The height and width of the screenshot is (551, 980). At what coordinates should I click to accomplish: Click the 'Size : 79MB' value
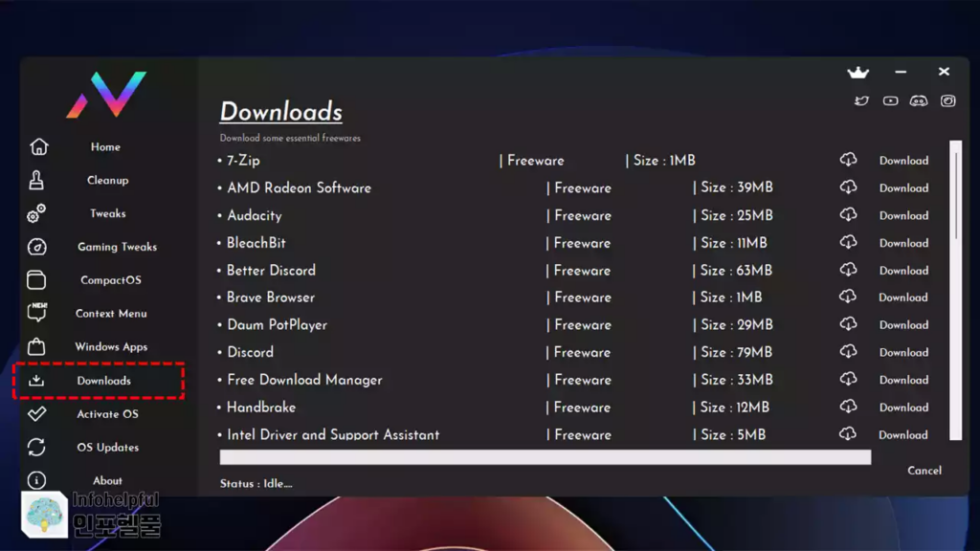pyautogui.click(x=736, y=352)
